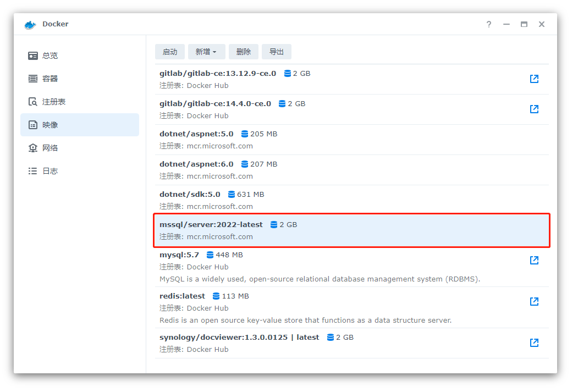
Task: Click registry Docker Hub under gitlab-ce:14.4.0-ce.0
Action: pos(207,116)
